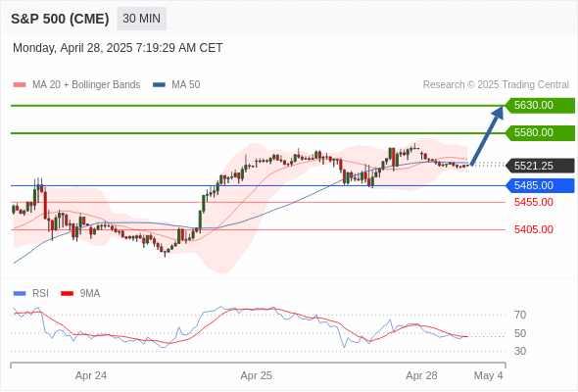Toggle the RSI legend label
Viewport: 578px width, 392px height.
pos(40,294)
